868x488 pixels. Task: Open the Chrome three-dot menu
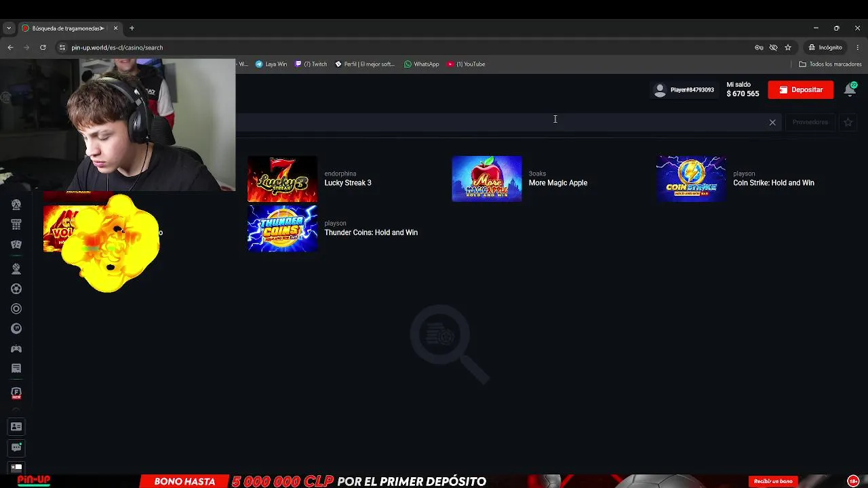[858, 47]
